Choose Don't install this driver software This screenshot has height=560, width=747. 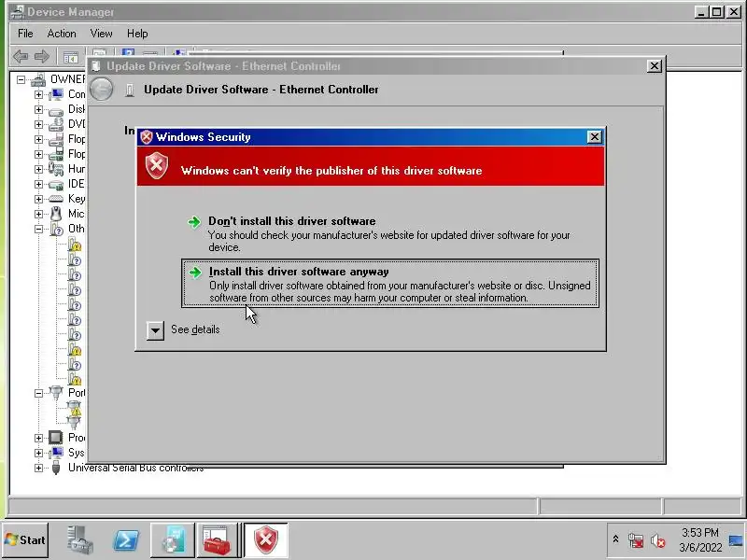(x=389, y=234)
